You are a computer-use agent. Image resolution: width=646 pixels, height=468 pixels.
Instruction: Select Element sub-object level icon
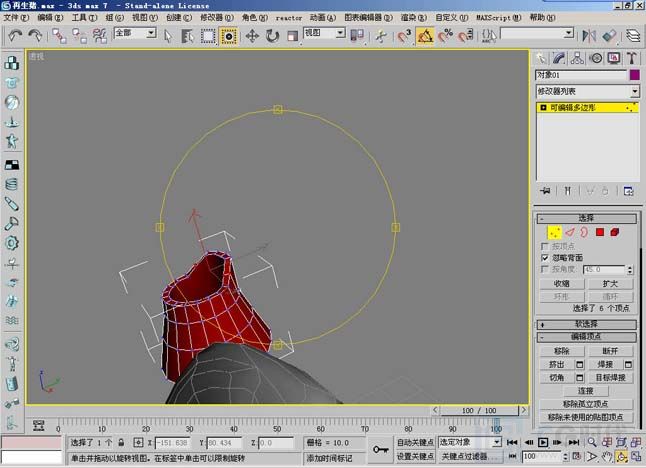pyautogui.click(x=615, y=233)
